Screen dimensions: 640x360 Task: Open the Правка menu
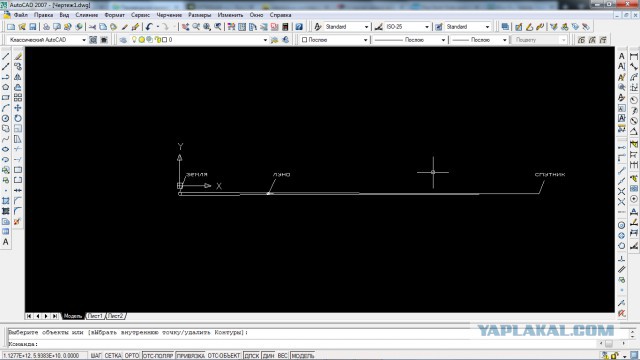point(43,15)
